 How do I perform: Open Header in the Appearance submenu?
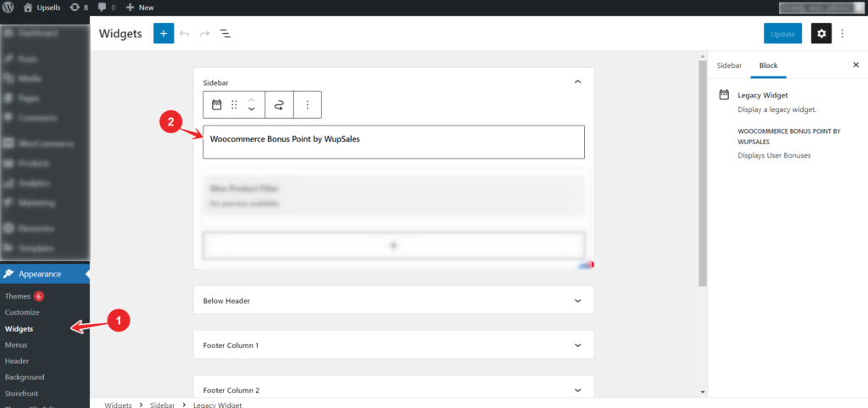coord(17,361)
